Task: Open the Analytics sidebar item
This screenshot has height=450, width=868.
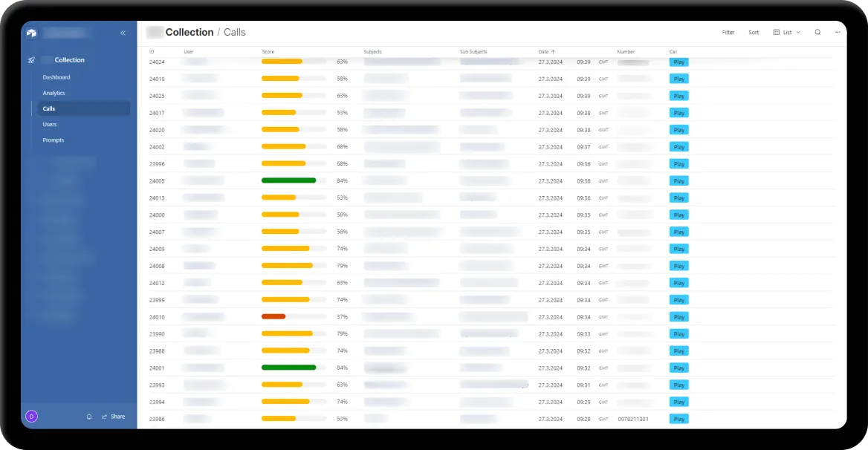Action: pyautogui.click(x=54, y=93)
